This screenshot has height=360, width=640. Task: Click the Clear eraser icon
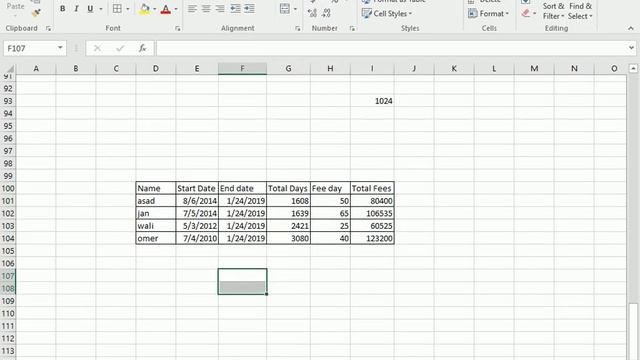tap(526, 13)
